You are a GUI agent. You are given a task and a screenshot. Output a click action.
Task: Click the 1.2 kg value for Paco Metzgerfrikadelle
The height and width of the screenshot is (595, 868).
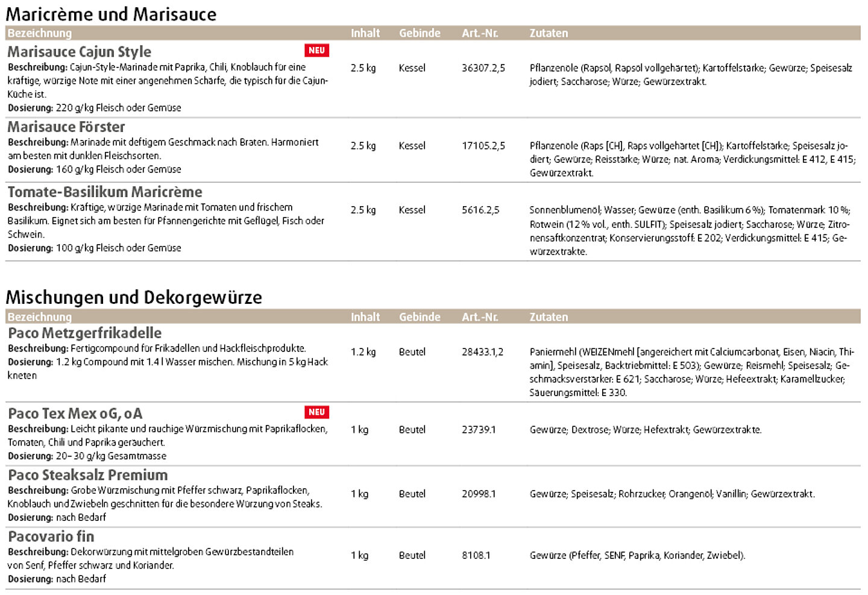(363, 352)
